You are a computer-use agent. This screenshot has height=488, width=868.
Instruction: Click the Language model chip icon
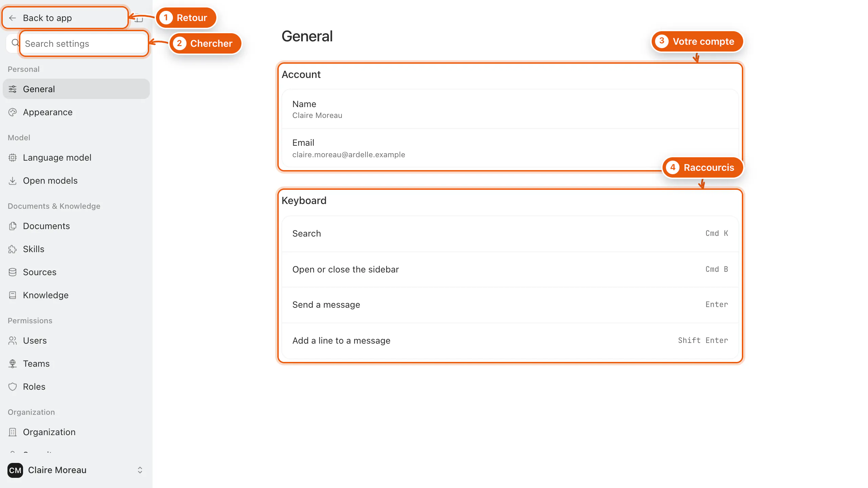pyautogui.click(x=13, y=158)
